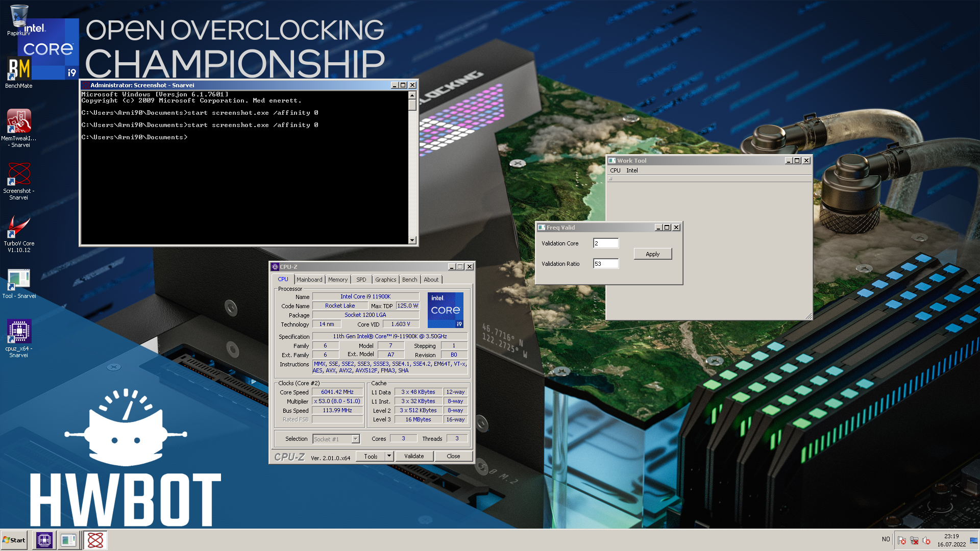Click the CPU-Z taskbar icon
Screen dimensions: 980x551
pos(44,540)
